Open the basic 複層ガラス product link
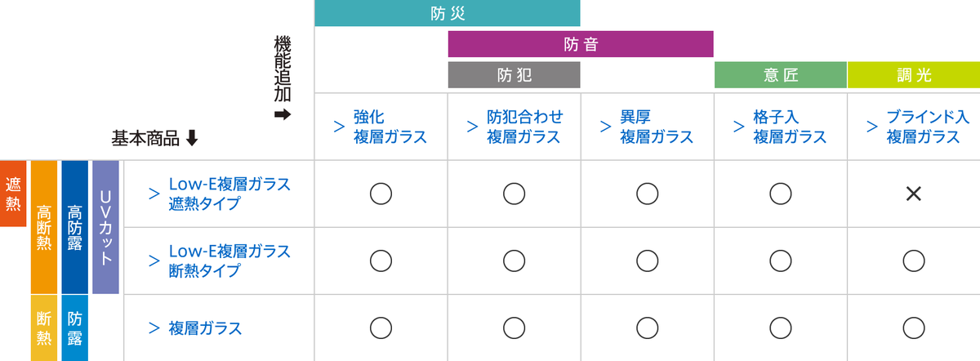The image size is (980, 361). click(204, 328)
